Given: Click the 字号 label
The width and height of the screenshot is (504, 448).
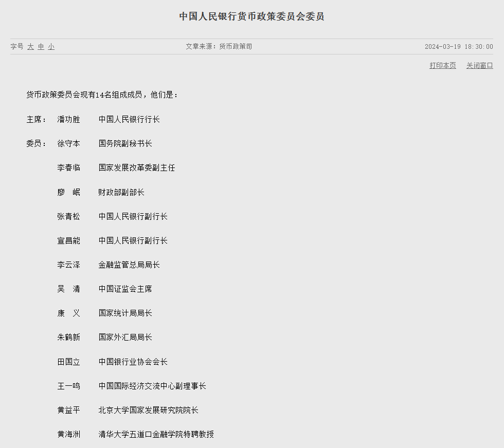Looking at the screenshot, I should click(x=17, y=47).
